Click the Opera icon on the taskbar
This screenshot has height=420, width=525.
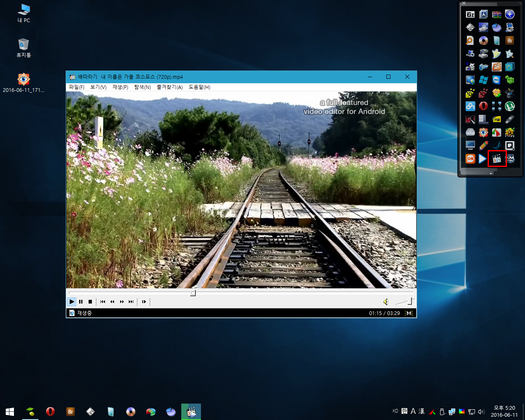pyautogui.click(x=50, y=411)
